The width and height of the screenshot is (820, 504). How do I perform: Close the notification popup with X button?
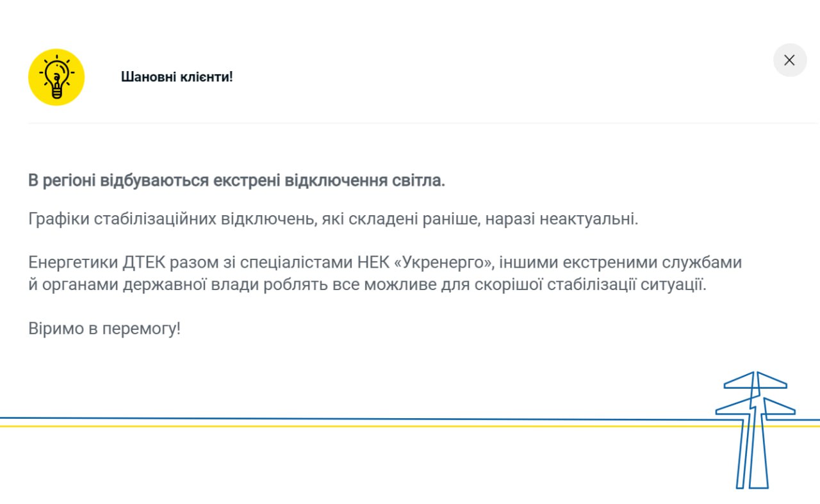tap(789, 60)
